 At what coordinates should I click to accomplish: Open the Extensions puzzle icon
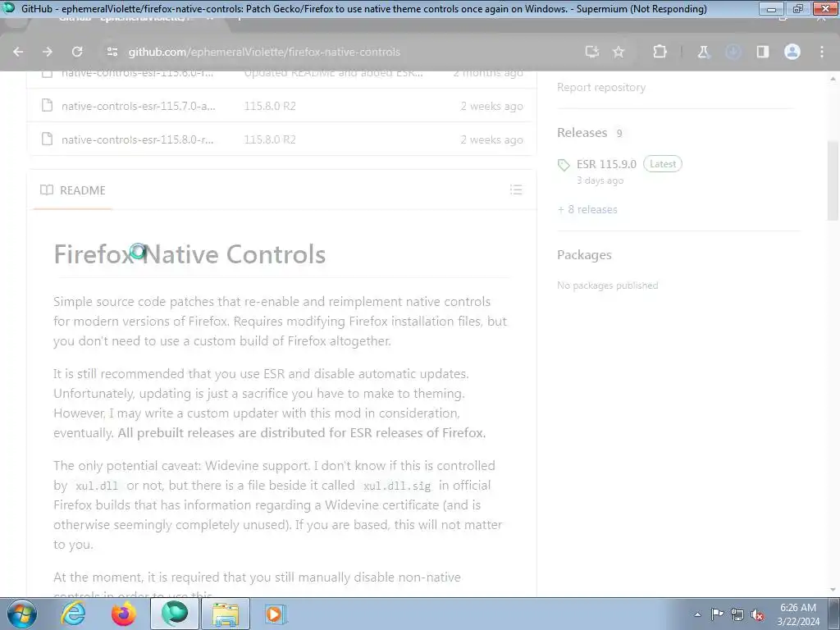click(660, 52)
